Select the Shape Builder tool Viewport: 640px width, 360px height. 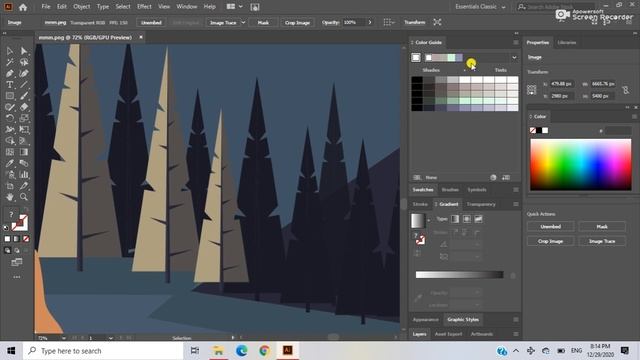click(10, 141)
